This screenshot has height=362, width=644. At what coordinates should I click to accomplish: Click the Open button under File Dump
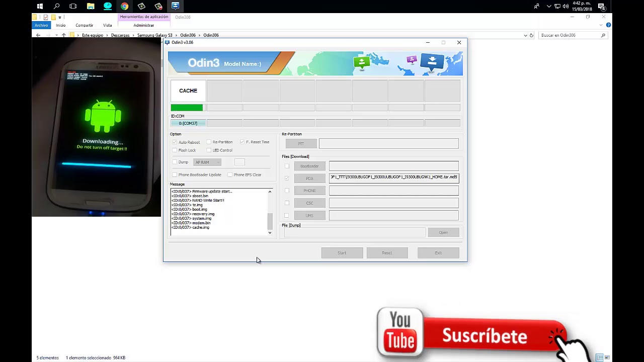443,232
